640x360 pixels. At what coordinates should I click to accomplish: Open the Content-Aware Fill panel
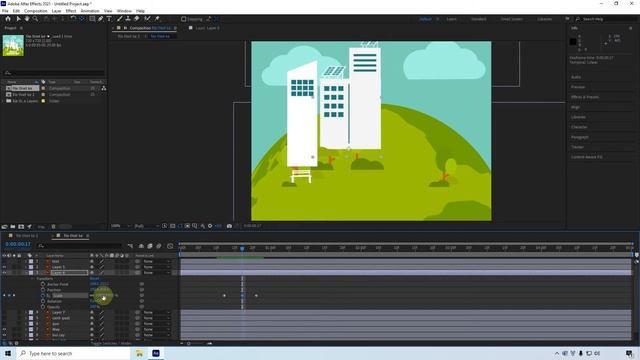[x=587, y=157]
